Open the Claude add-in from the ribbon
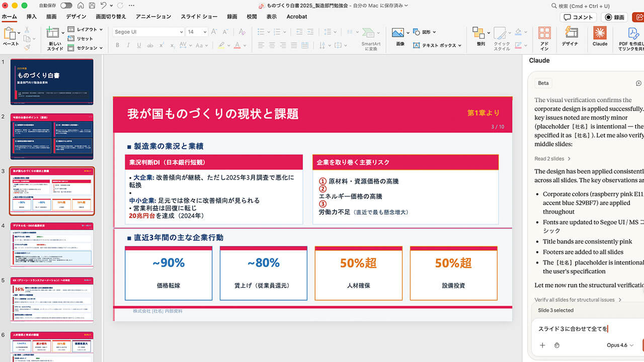Screen dimensions: 644x362 click(x=600, y=36)
